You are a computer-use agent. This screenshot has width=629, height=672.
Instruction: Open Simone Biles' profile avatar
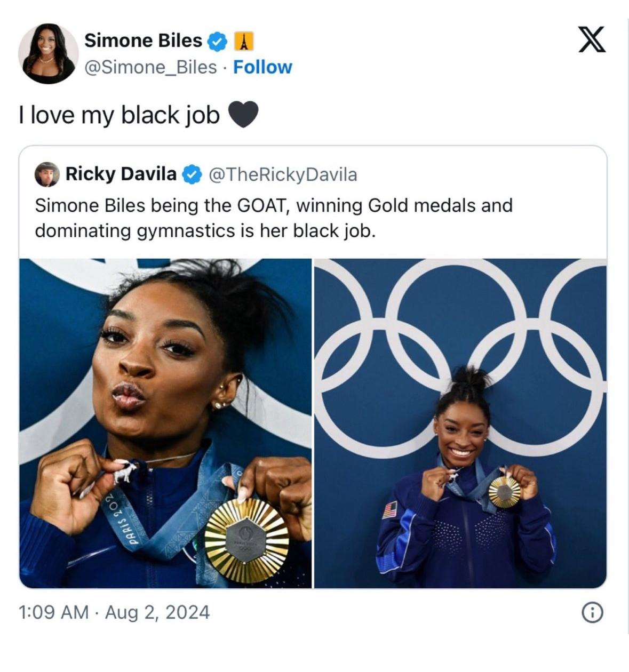[48, 53]
